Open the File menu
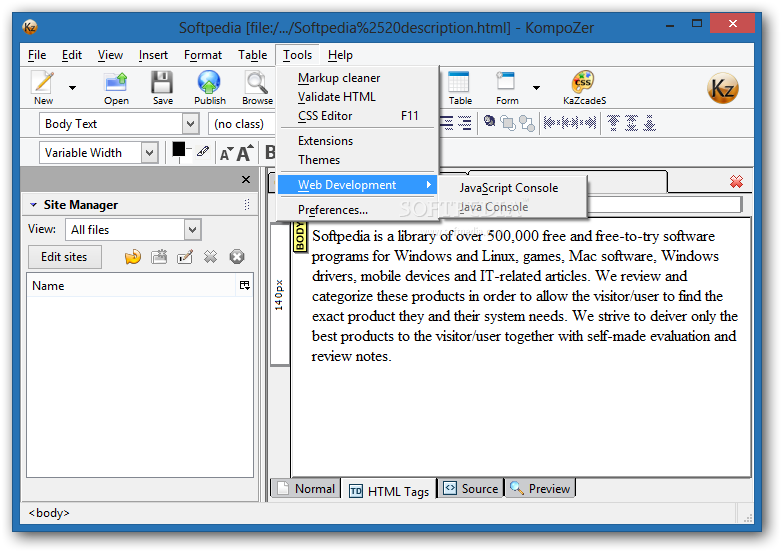 click(37, 55)
